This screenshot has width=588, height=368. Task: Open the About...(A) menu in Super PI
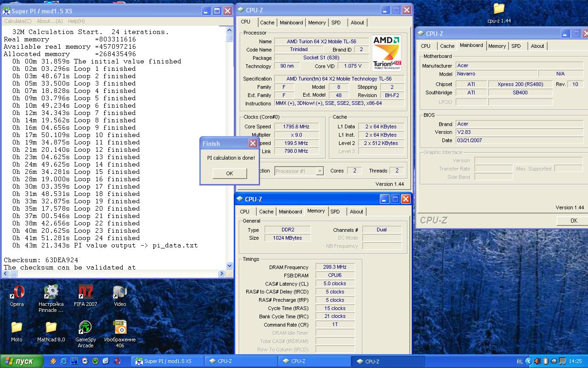point(50,21)
